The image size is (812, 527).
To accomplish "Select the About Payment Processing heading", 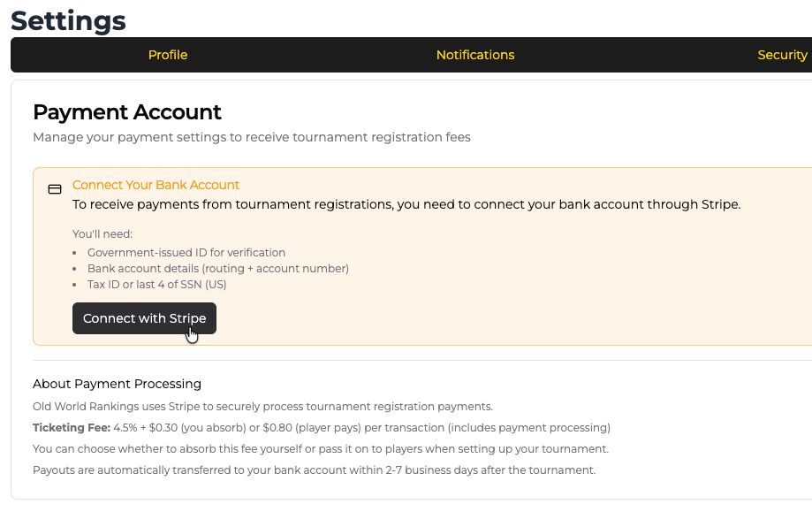I will 117,384.
